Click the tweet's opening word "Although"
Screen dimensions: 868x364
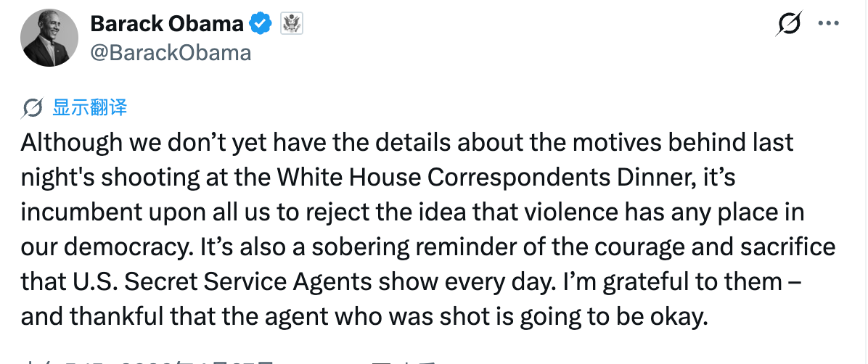tap(71, 141)
